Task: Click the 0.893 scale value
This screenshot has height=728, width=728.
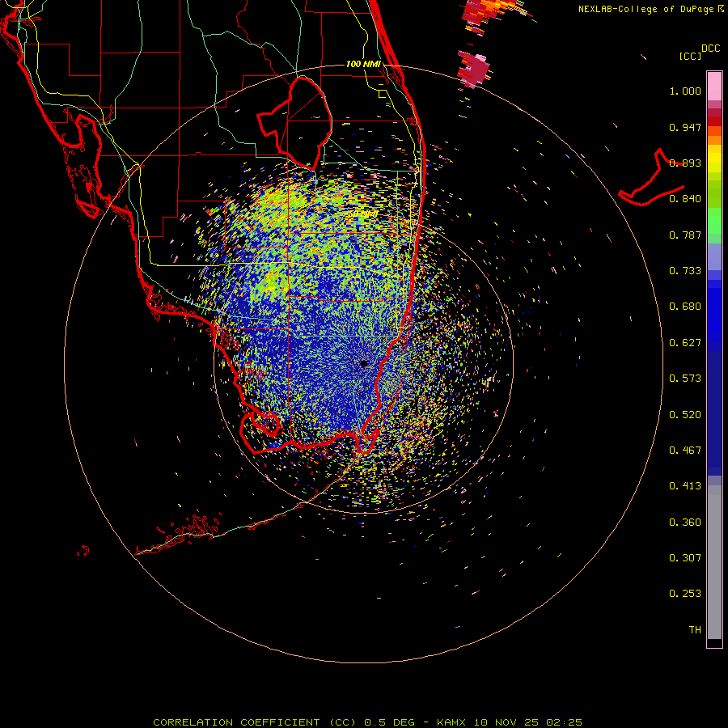Action: point(685,163)
